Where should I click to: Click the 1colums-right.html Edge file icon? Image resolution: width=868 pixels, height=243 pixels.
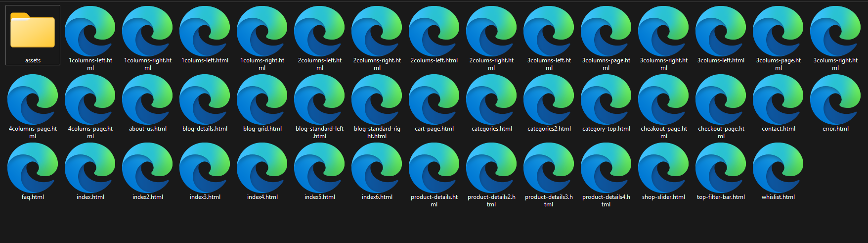(262, 31)
